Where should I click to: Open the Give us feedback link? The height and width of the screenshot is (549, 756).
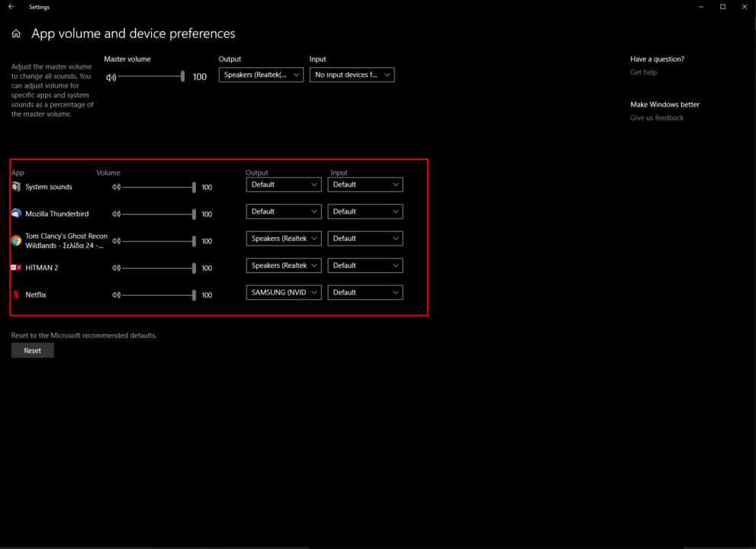[657, 117]
